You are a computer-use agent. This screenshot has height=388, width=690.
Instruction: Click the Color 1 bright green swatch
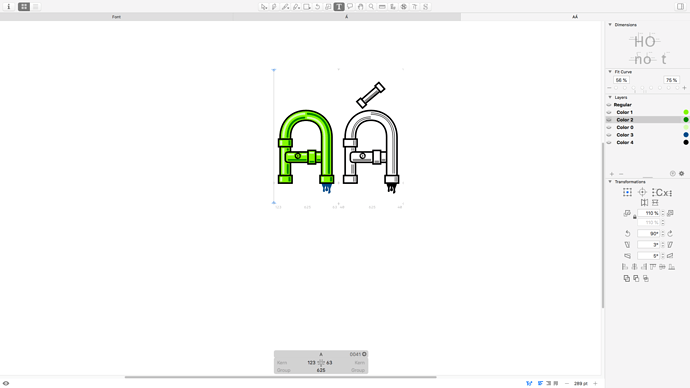pyautogui.click(x=686, y=112)
